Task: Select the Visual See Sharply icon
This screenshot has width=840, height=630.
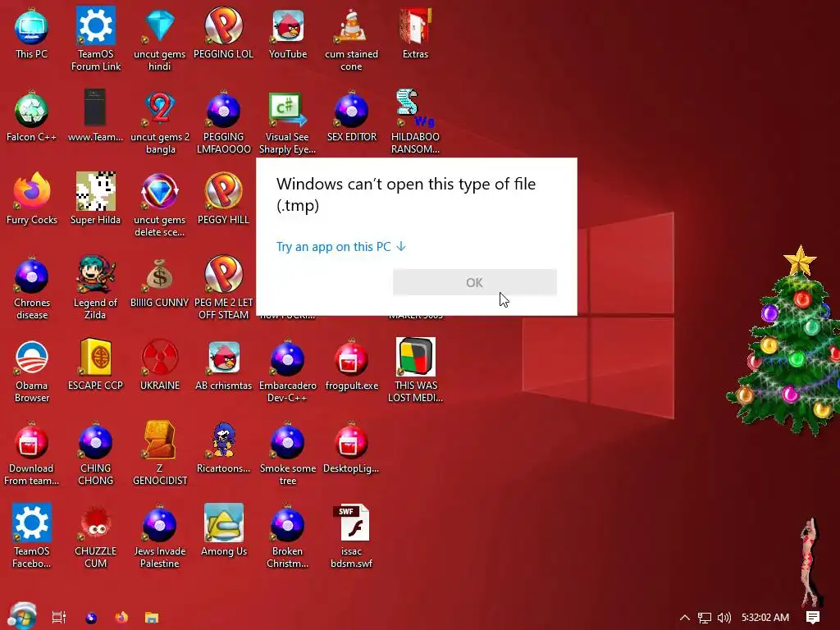Action: (x=288, y=122)
